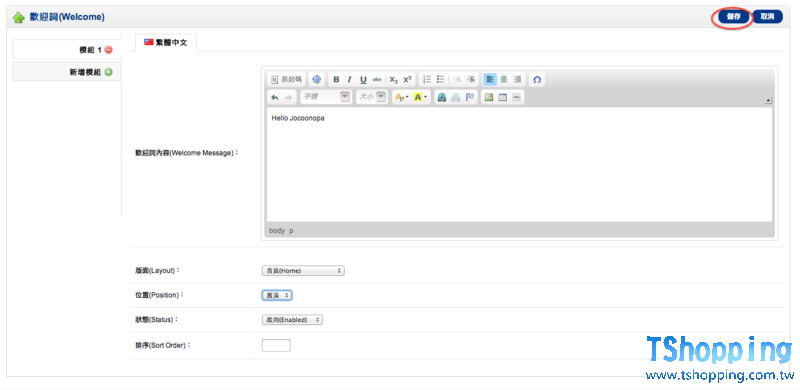Open the font (字體) dropdown
The width and height of the screenshot is (800, 390).
(x=326, y=97)
